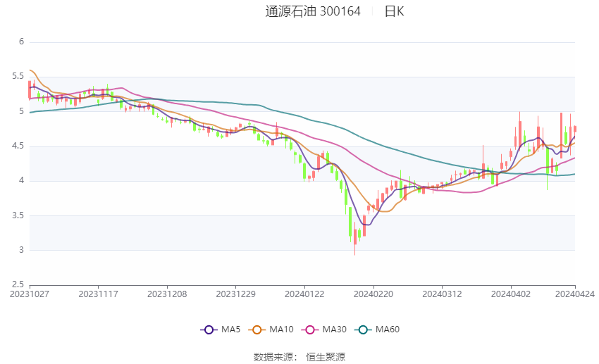Select the 20231117 date on the x-axis
The width and height of the screenshot is (599, 364).
pos(98,294)
